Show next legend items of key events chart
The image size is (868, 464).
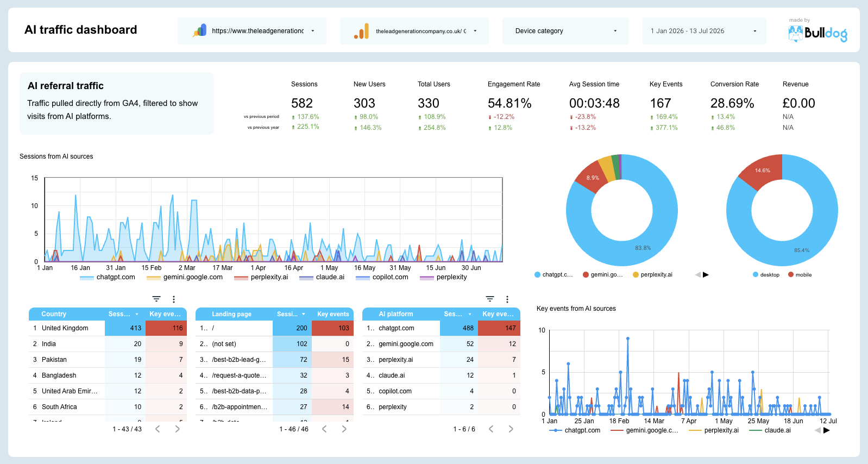point(826,430)
